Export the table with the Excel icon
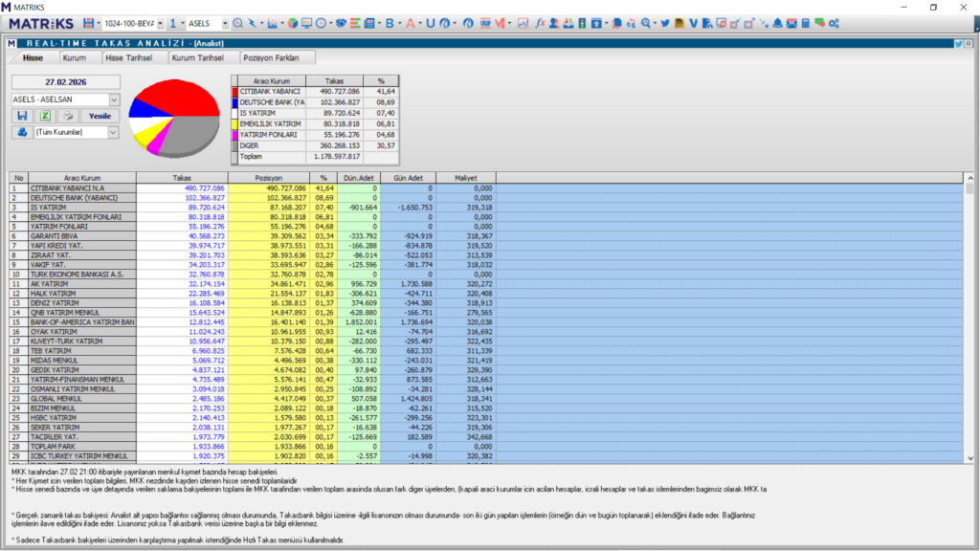Screen dimensions: 980x551 pyautogui.click(x=44, y=116)
